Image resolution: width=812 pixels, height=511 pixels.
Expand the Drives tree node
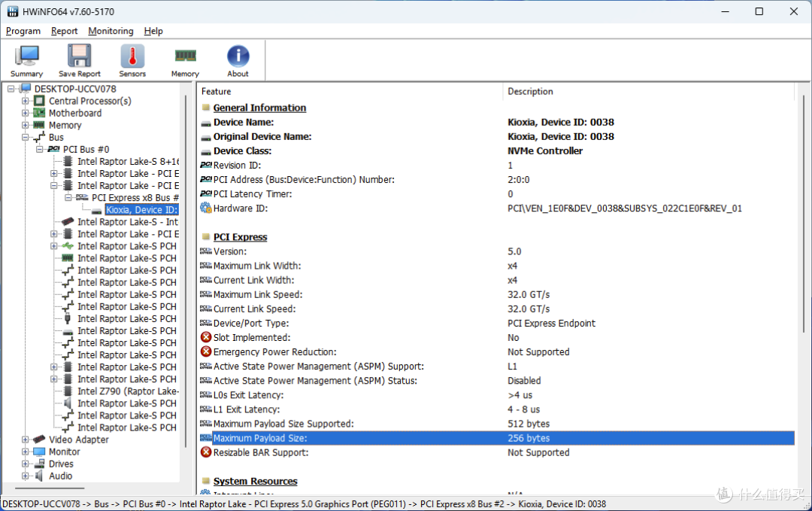[x=25, y=464]
